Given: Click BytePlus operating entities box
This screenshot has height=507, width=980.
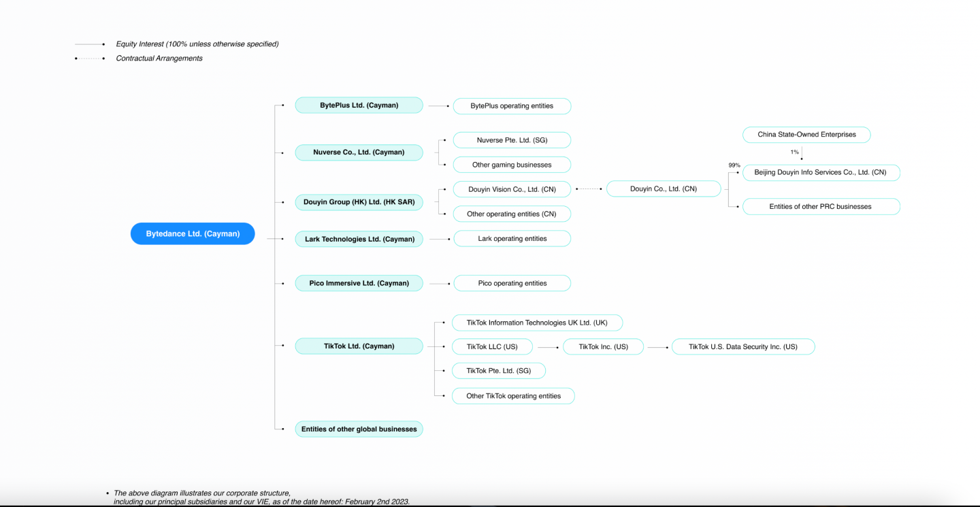Looking at the screenshot, I should (512, 106).
